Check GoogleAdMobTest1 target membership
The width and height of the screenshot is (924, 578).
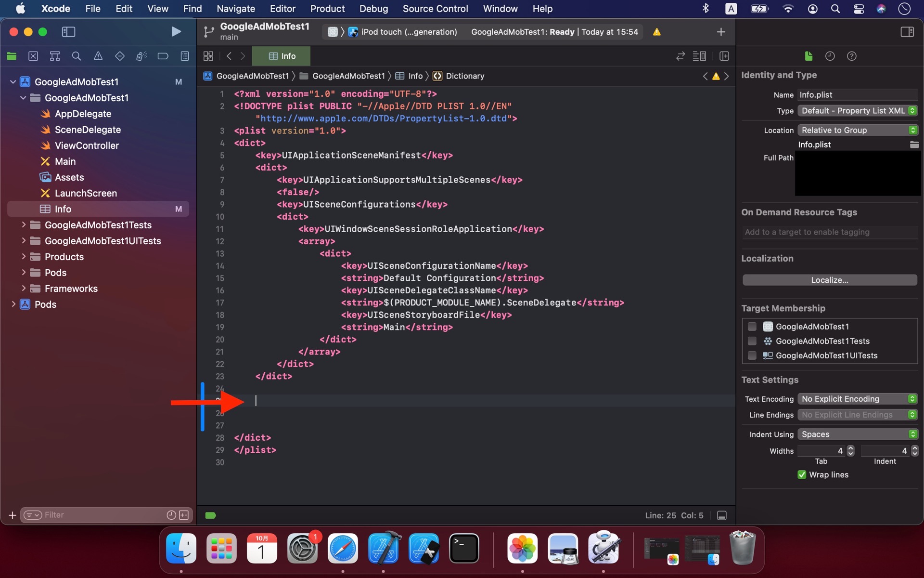coord(752,327)
